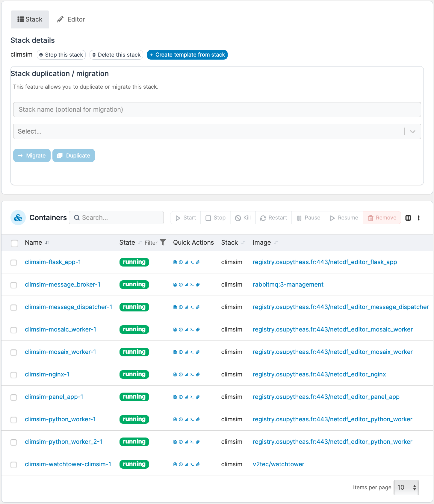Click the Restart containers button
This screenshot has height=504, width=434.
pyautogui.click(x=273, y=218)
